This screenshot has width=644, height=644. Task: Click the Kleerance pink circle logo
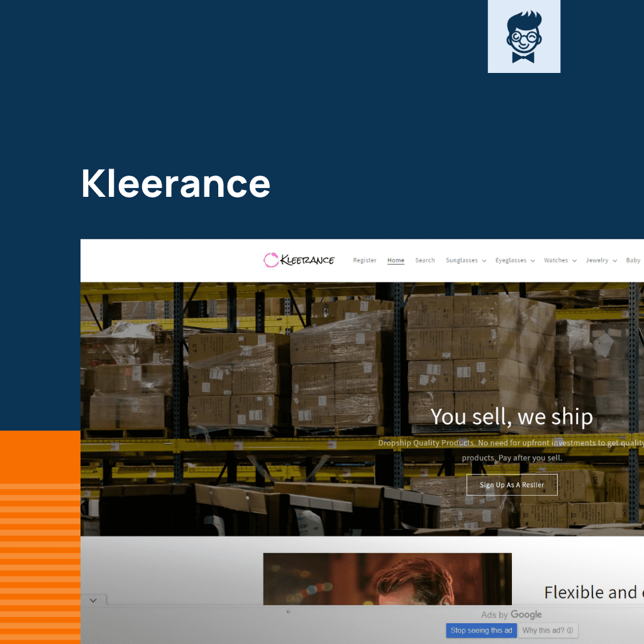[270, 260]
